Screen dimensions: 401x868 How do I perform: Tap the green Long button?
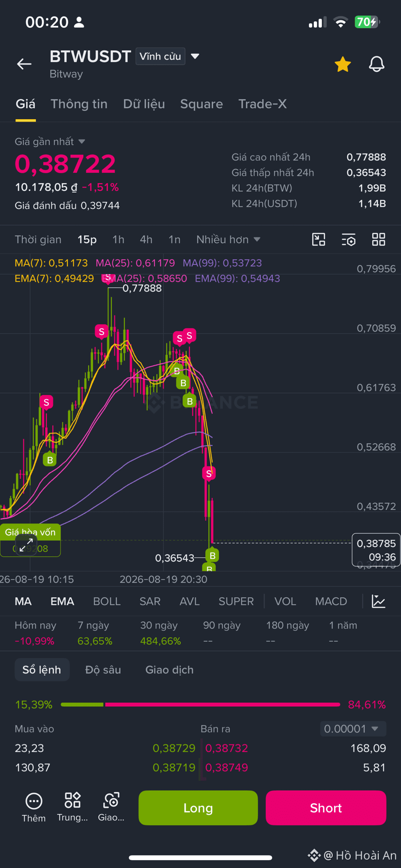(x=198, y=807)
